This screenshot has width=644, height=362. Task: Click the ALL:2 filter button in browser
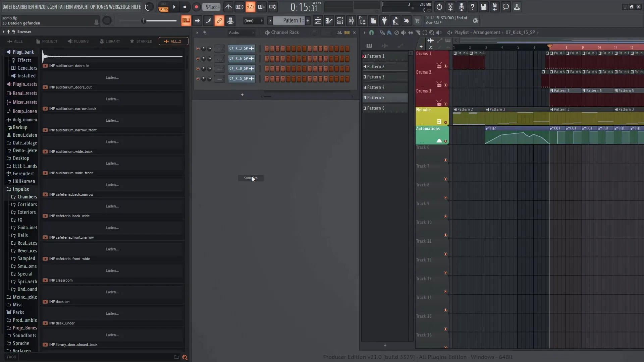point(173,41)
